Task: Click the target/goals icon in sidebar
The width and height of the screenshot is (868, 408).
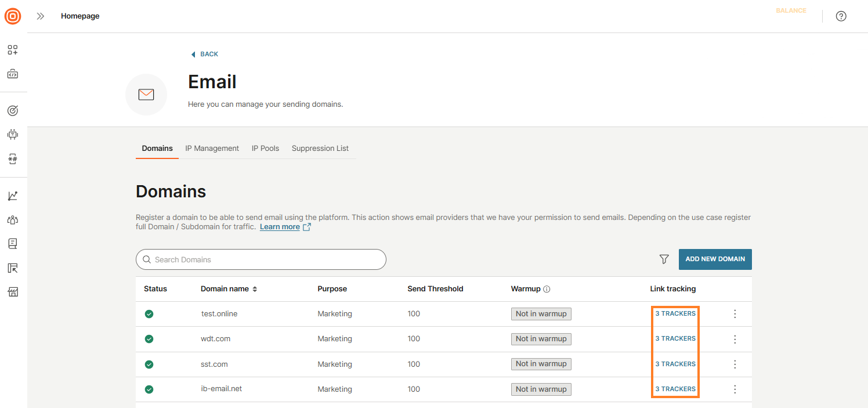Action: [x=12, y=110]
